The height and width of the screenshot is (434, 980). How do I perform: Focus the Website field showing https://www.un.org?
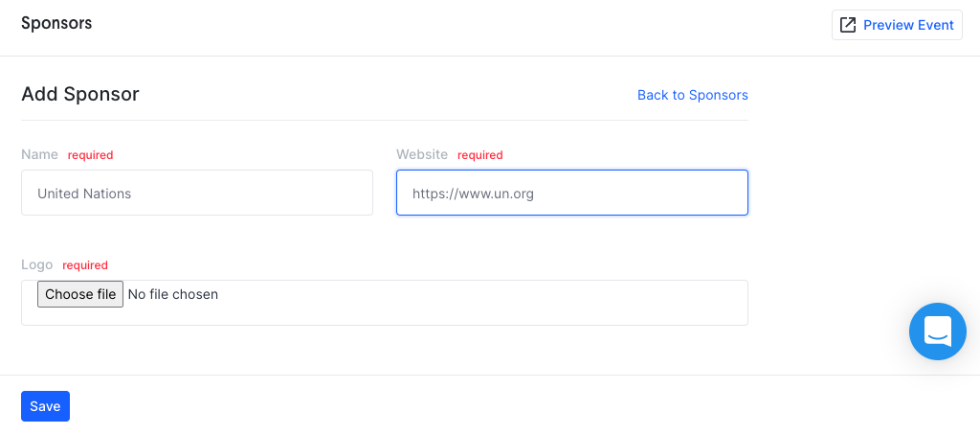click(572, 193)
